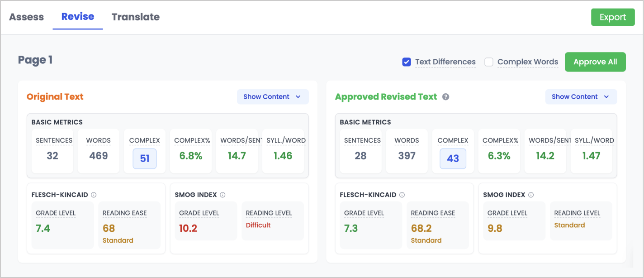
Task: Expand Show Content for Original Text
Action: pos(273,96)
